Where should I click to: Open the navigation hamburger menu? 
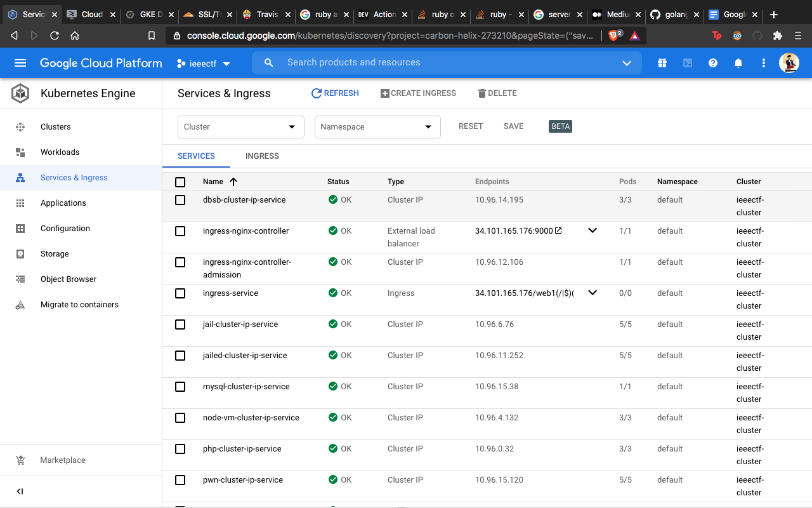click(x=20, y=62)
